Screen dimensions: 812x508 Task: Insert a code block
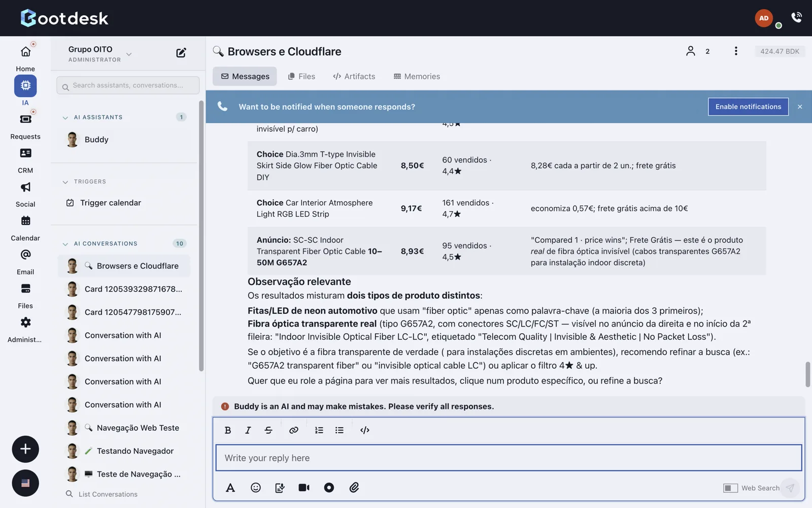coord(365,430)
